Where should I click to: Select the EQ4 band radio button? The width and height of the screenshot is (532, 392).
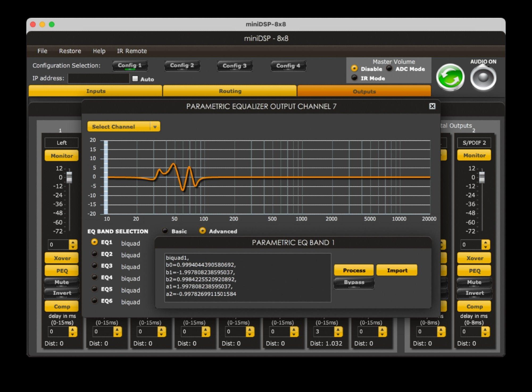tap(94, 277)
